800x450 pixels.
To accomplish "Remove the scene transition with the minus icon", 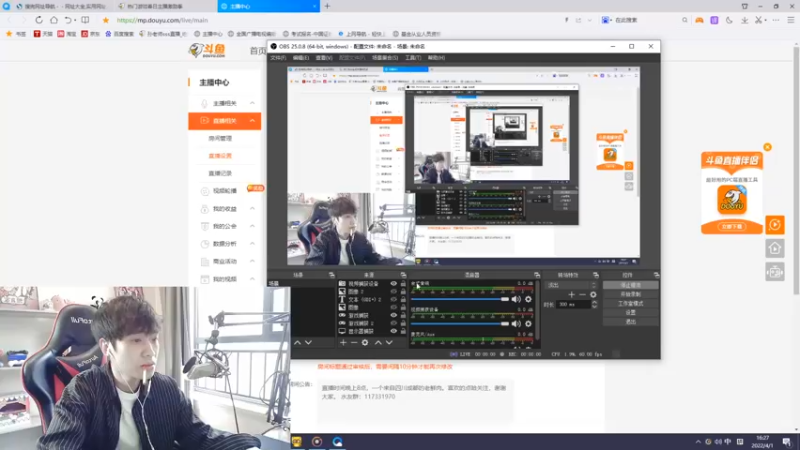I will tap(582, 294).
